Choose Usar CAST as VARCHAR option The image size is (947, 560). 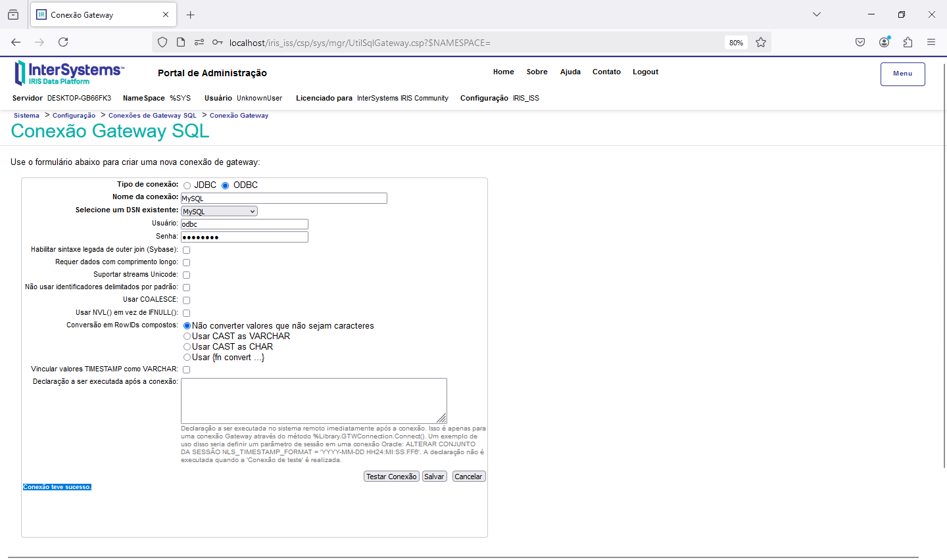click(x=187, y=337)
